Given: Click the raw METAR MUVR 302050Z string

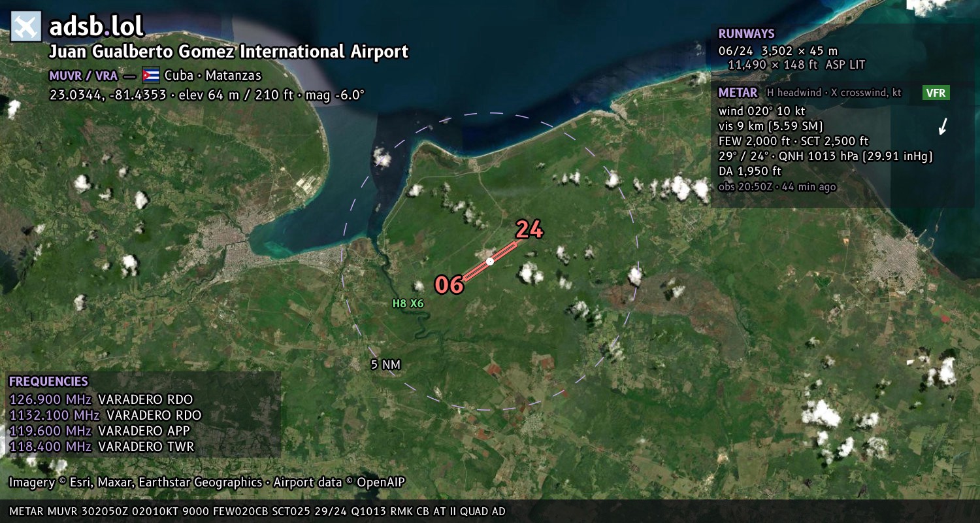Looking at the screenshot, I should point(257,511).
